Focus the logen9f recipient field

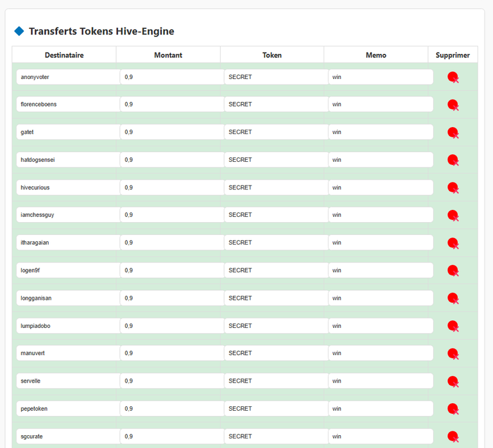[x=68, y=270]
